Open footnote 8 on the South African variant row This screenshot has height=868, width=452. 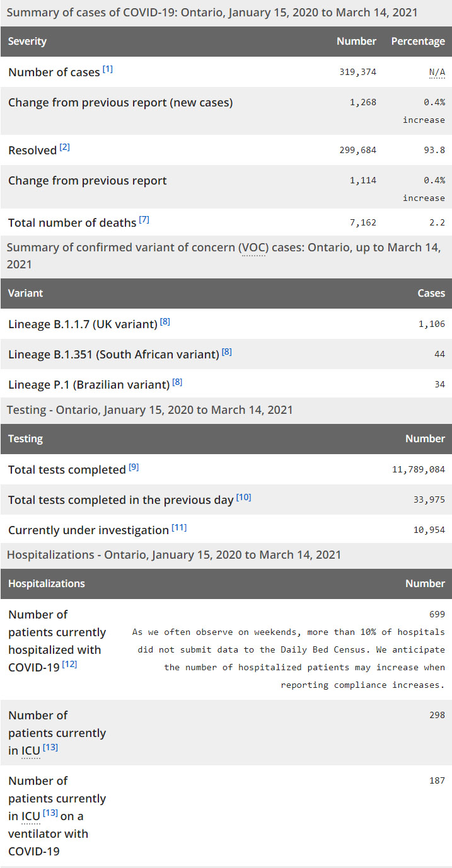pyautogui.click(x=227, y=351)
